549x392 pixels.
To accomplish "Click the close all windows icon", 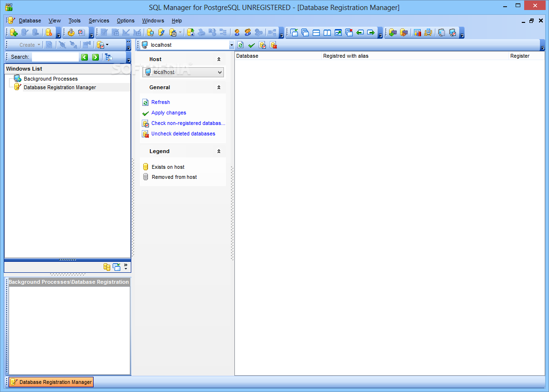I will coord(348,32).
